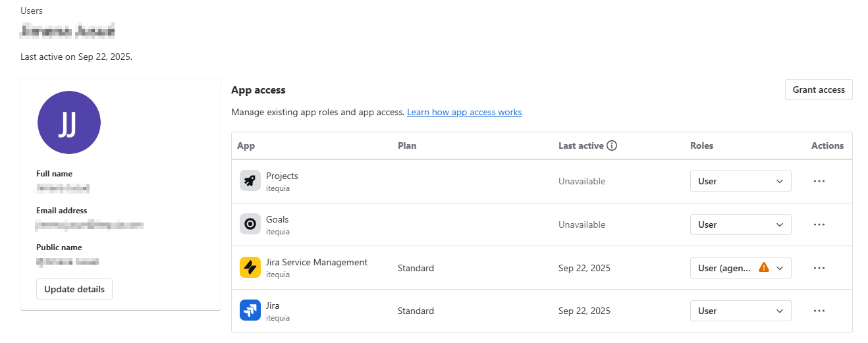
Task: Open the more actions menu for Jira
Action: coord(819,311)
